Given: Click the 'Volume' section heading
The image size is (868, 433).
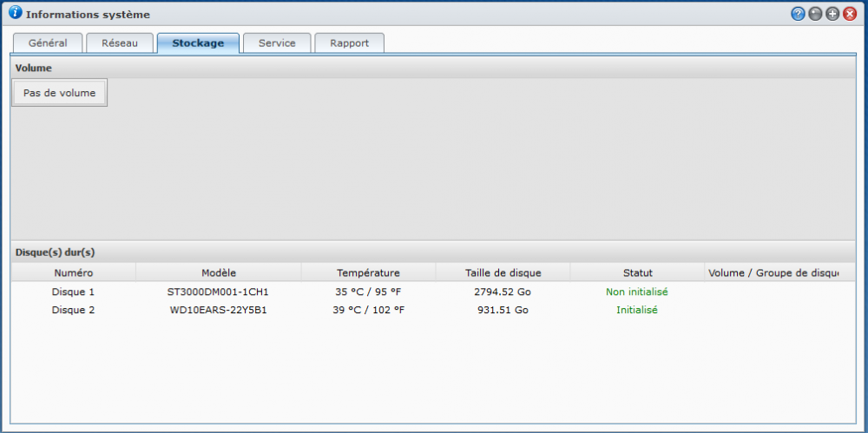Looking at the screenshot, I should [33, 68].
